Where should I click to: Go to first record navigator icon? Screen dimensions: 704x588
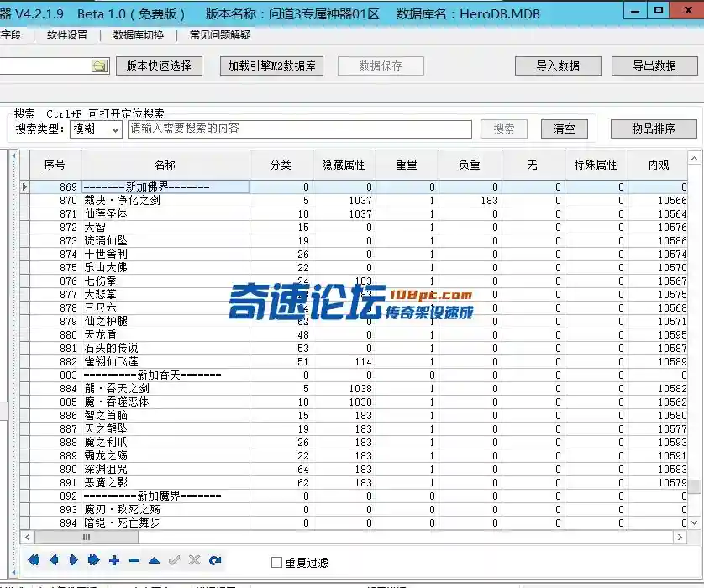pyautogui.click(x=34, y=559)
